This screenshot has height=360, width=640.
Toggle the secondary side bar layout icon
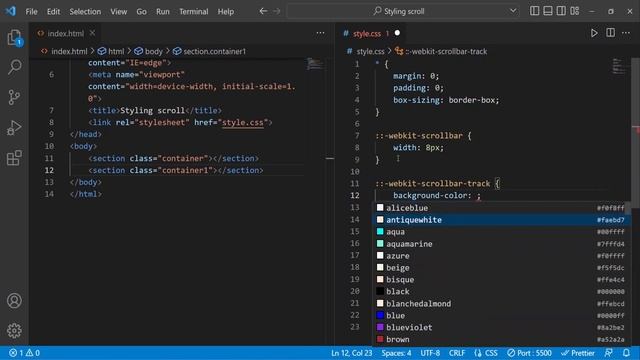pyautogui.click(x=561, y=11)
